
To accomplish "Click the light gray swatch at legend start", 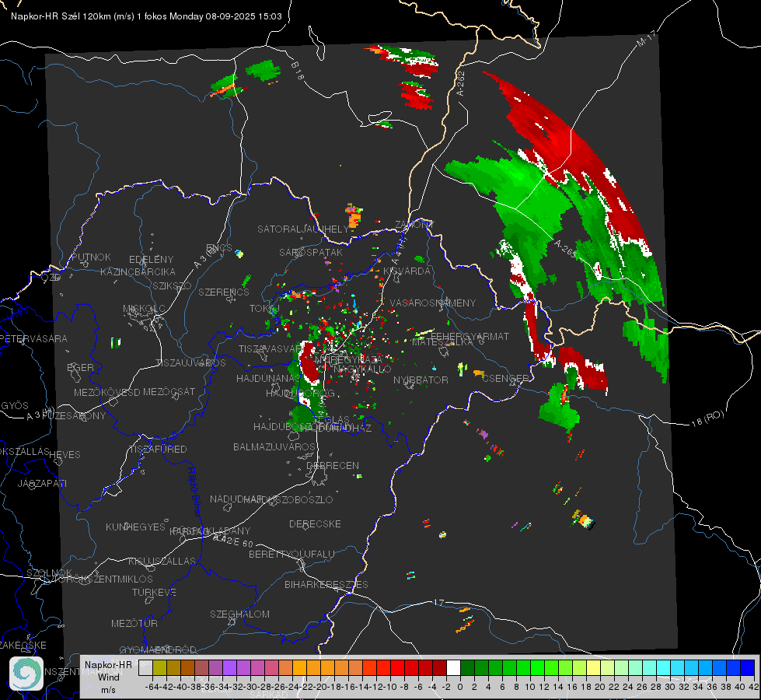I will pyautogui.click(x=145, y=668).
